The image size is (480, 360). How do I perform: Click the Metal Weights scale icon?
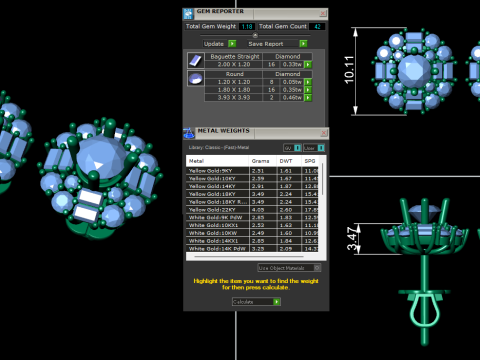point(189,133)
